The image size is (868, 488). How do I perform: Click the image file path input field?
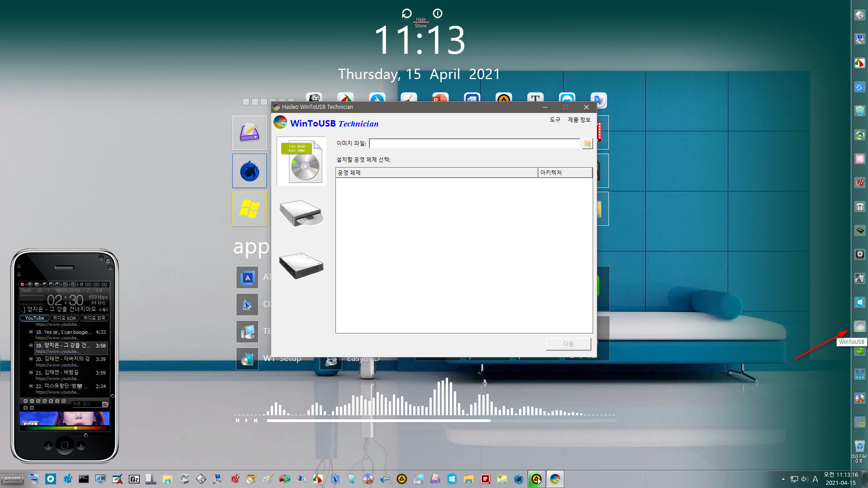coord(474,144)
